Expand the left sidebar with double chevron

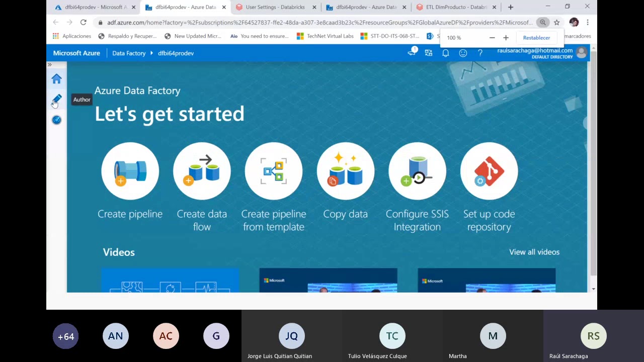click(49, 65)
